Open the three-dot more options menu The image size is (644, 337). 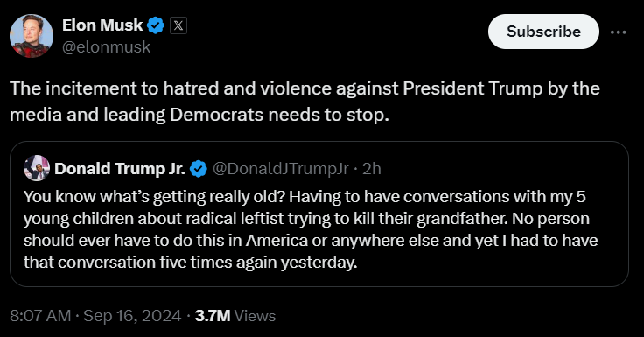[x=618, y=32]
